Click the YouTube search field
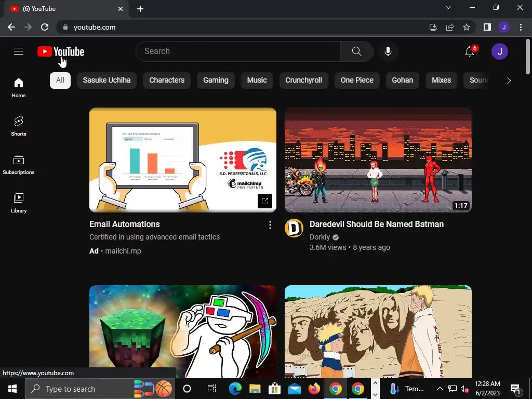This screenshot has height=399, width=532. (238, 51)
